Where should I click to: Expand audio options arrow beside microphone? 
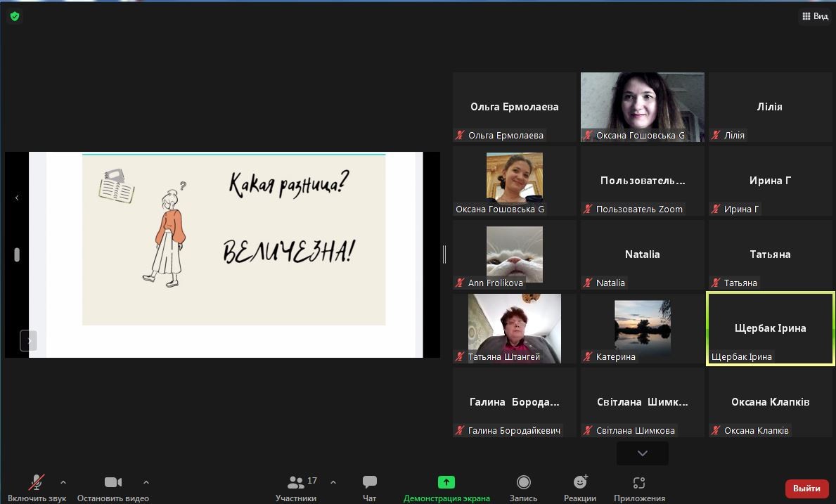point(63,482)
